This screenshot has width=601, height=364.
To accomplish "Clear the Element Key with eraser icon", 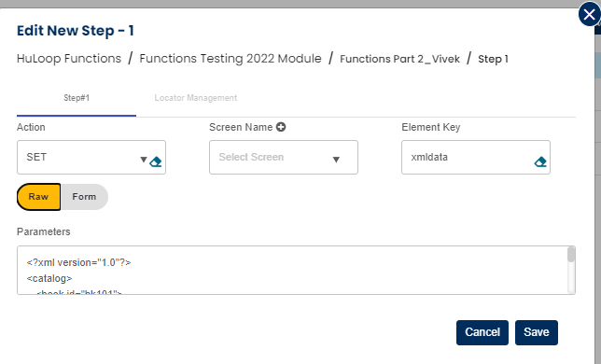I will point(540,161).
